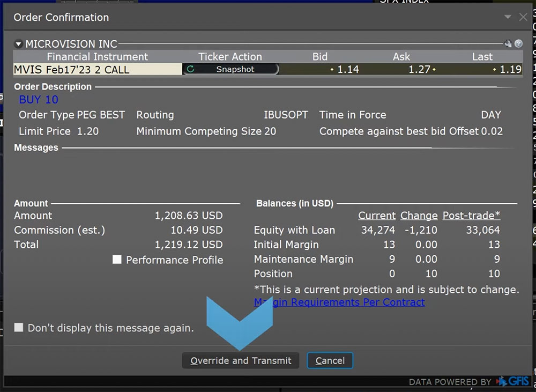Check Don't display this message again
Image resolution: width=536 pixels, height=392 pixels.
click(x=19, y=327)
